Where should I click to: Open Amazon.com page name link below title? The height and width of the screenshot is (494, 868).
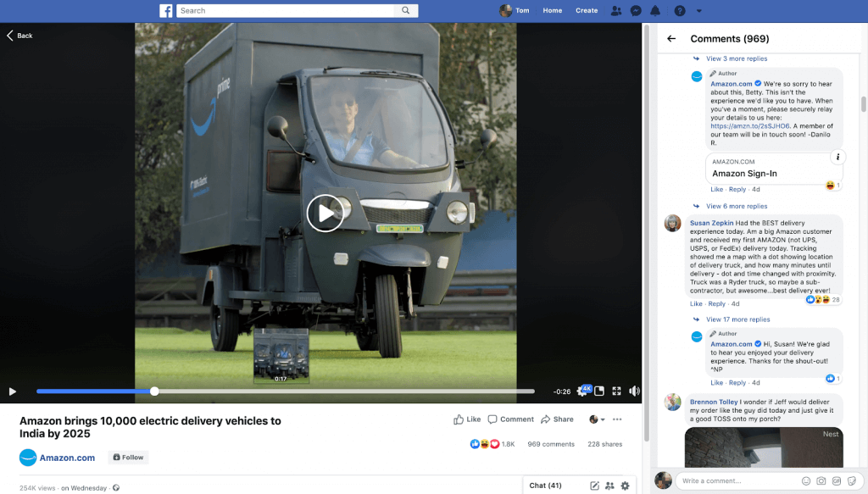67,458
